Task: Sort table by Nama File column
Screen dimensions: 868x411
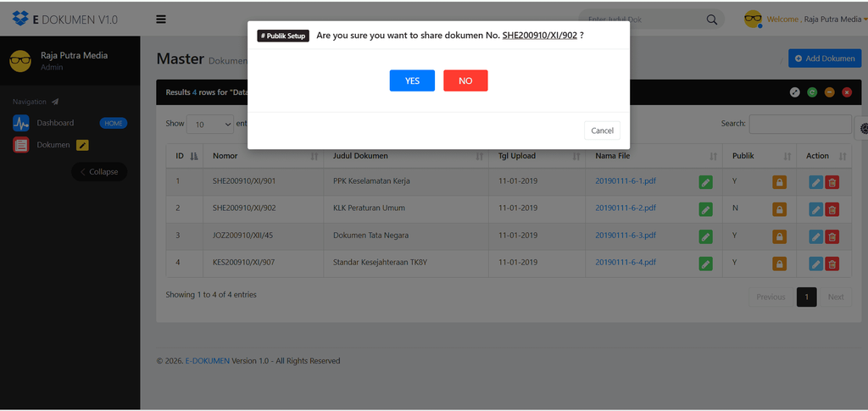Action: [x=654, y=156]
